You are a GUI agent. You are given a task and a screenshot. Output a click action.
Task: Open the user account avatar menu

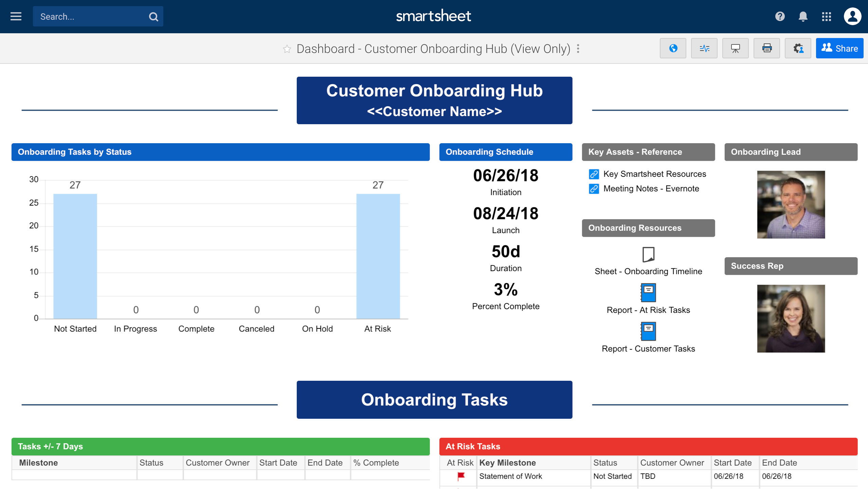click(x=852, y=16)
